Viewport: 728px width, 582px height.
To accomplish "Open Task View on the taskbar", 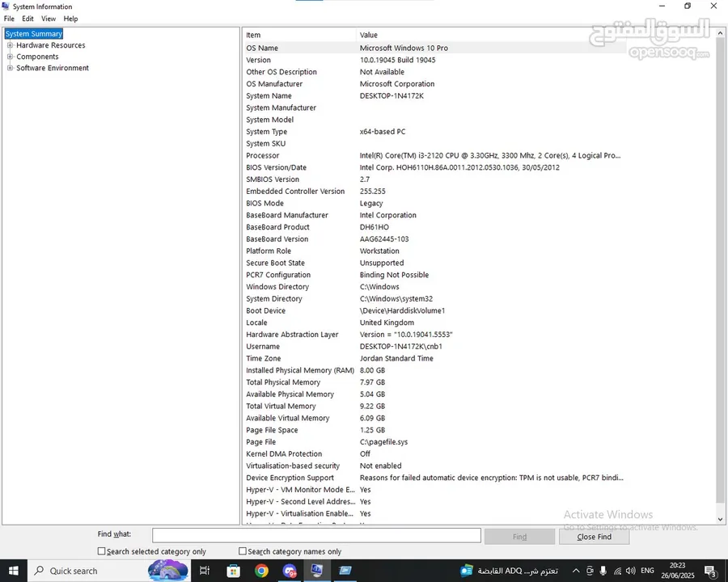I will tap(205, 571).
